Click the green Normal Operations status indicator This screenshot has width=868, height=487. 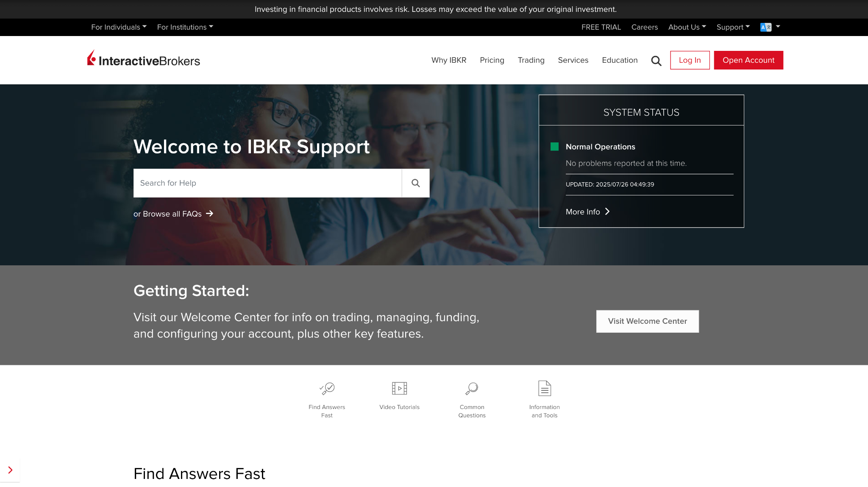click(x=554, y=147)
